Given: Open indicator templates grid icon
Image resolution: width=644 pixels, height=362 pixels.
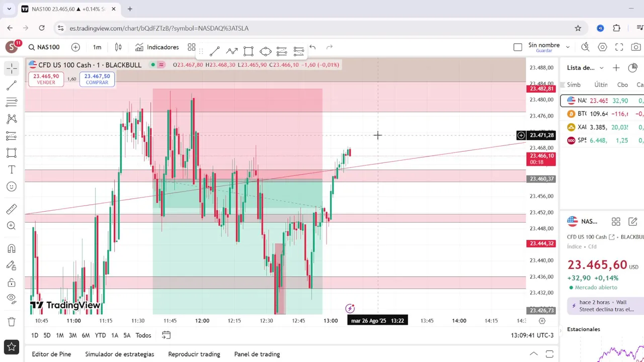Looking at the screenshot, I should [x=192, y=47].
